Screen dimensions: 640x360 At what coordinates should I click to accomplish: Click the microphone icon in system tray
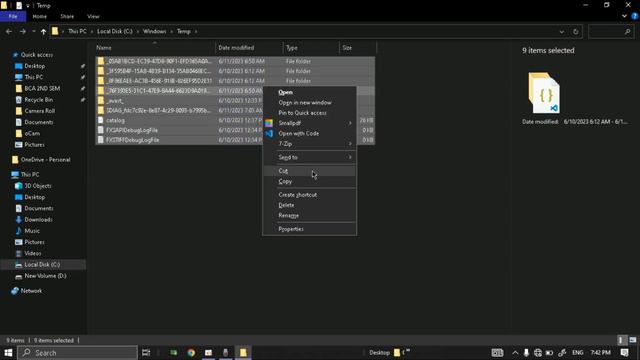pos(526,353)
